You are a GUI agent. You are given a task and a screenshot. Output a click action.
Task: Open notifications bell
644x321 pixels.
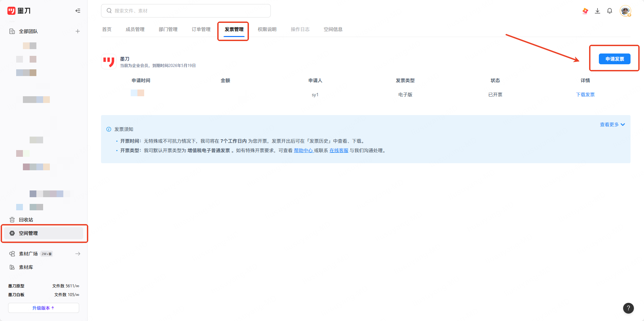click(x=610, y=11)
